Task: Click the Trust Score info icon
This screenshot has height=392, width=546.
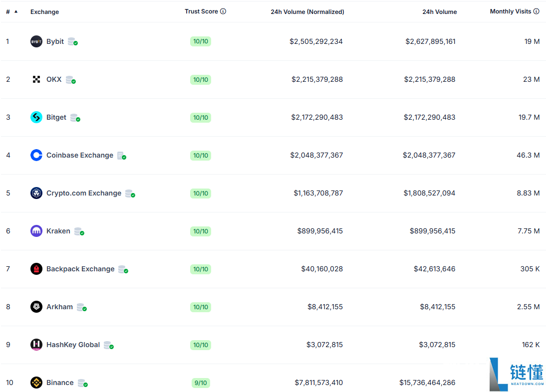Action: click(223, 11)
